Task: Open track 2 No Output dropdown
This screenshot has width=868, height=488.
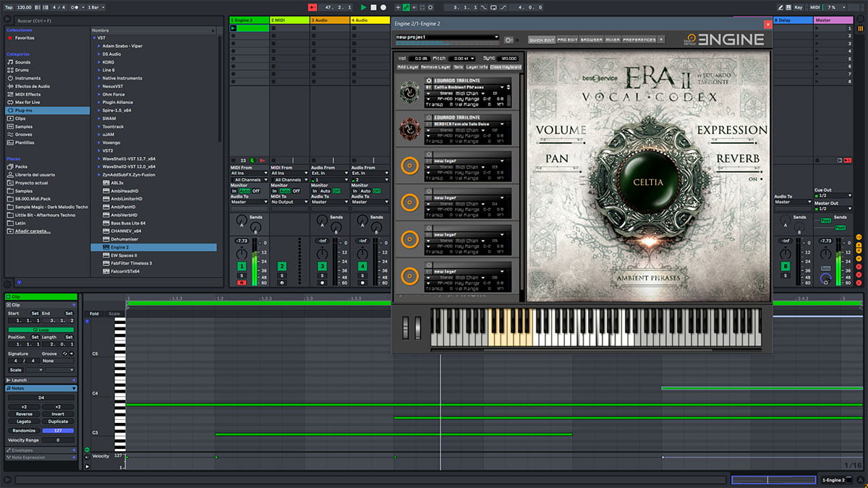Action: [289, 202]
